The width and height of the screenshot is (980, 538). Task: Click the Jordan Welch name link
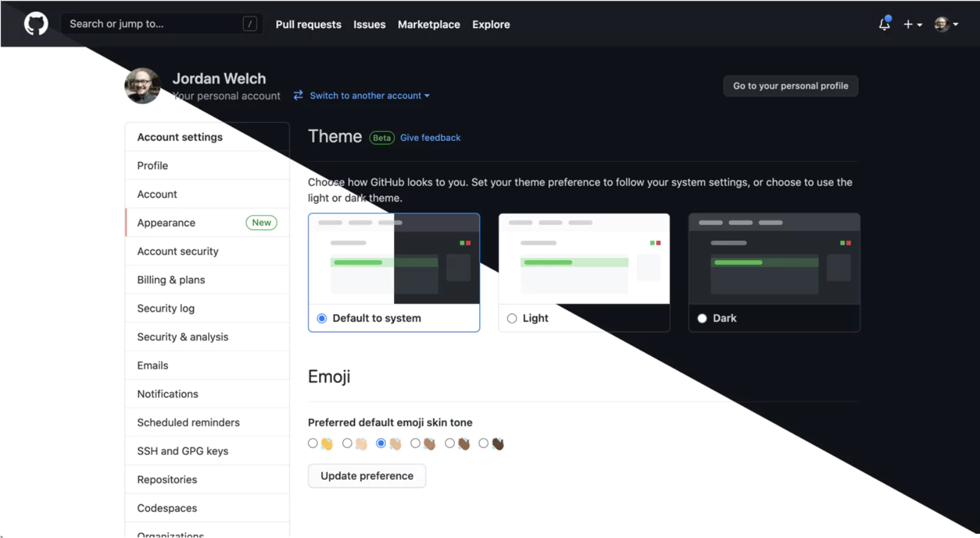[x=219, y=79]
